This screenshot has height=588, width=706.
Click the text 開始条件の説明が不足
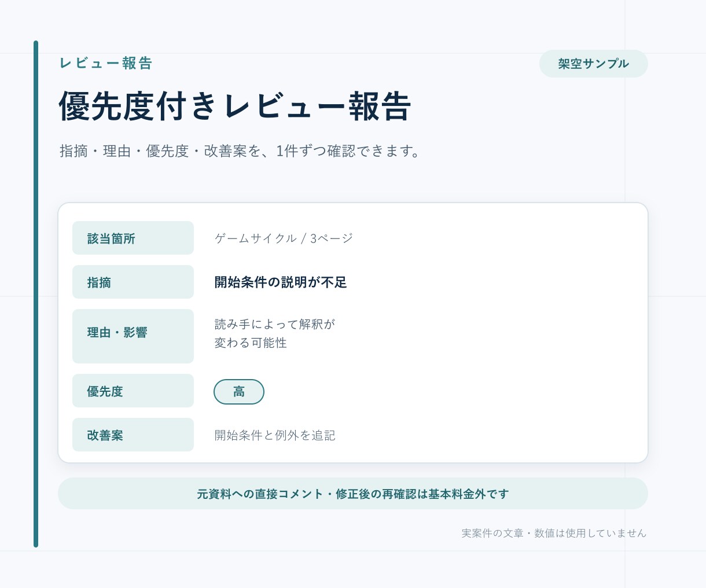[281, 282]
